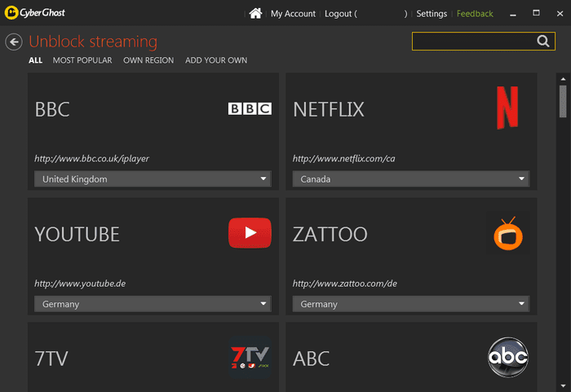The image size is (571, 392).
Task: Click the CyberGhost logo
Action: point(34,13)
